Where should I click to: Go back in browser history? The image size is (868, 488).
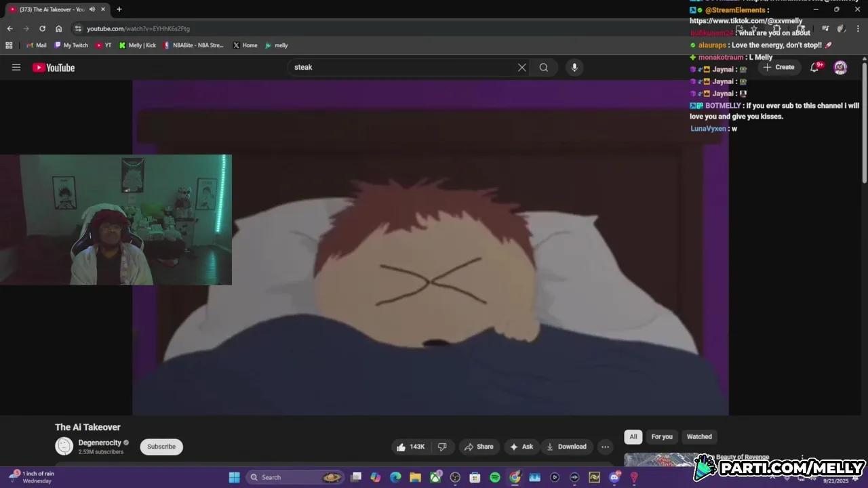(9, 28)
